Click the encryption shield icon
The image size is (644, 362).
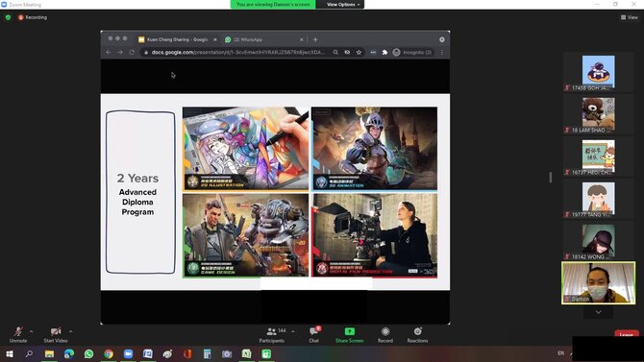8,17
